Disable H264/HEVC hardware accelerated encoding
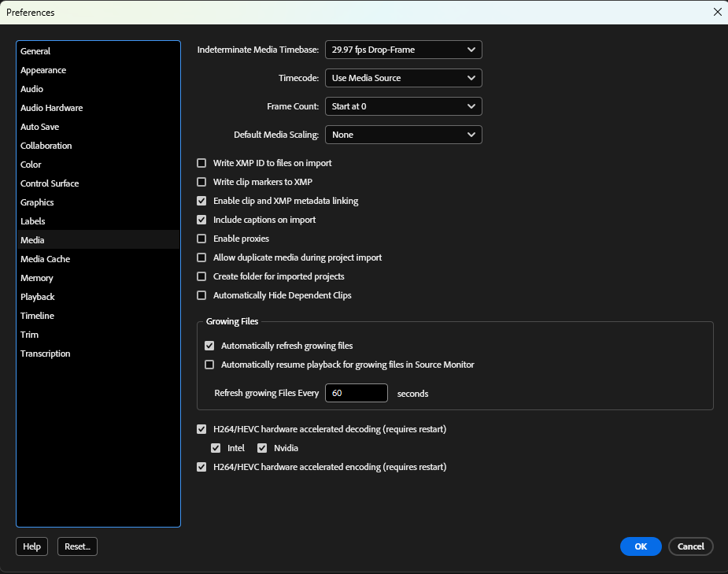Viewport: 728px width, 574px height. click(x=201, y=467)
